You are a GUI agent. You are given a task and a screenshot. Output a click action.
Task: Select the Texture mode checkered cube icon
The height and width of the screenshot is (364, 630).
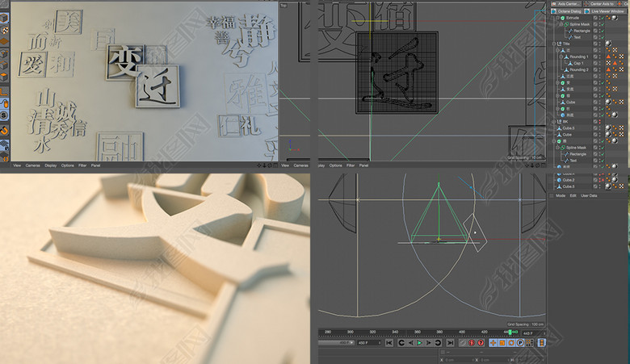[4, 30]
